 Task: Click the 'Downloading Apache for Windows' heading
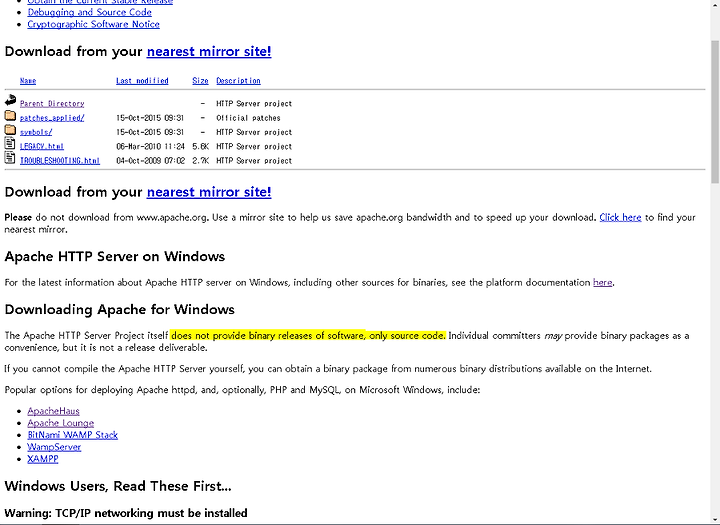click(x=119, y=310)
